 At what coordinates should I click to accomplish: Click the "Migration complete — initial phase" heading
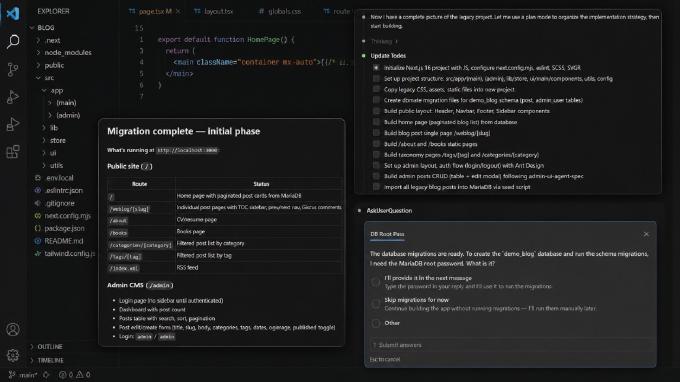(x=183, y=131)
